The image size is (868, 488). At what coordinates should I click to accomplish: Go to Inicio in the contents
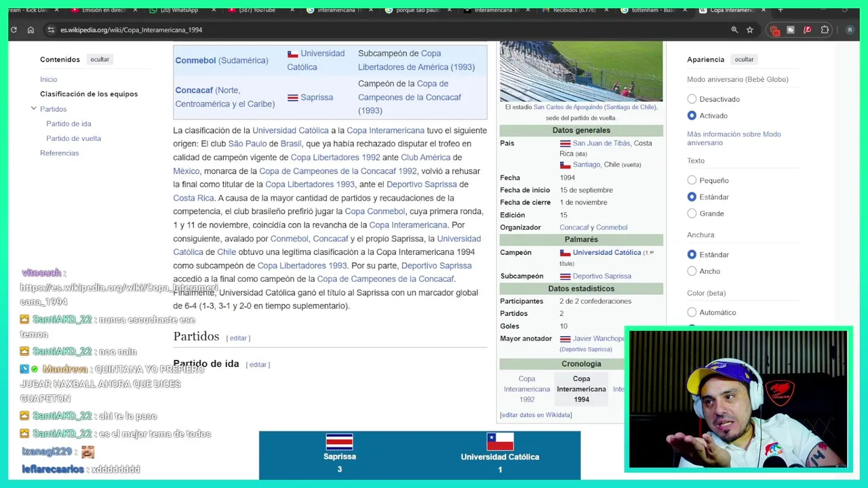(x=48, y=79)
